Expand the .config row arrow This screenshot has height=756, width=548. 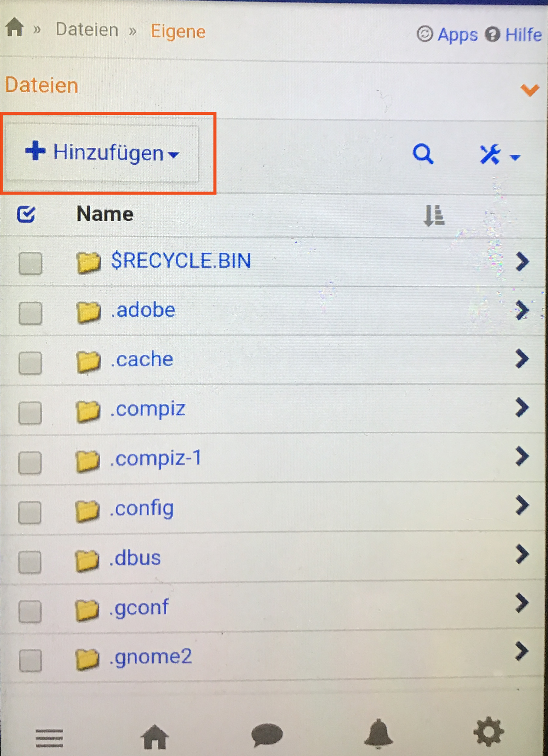(522, 505)
